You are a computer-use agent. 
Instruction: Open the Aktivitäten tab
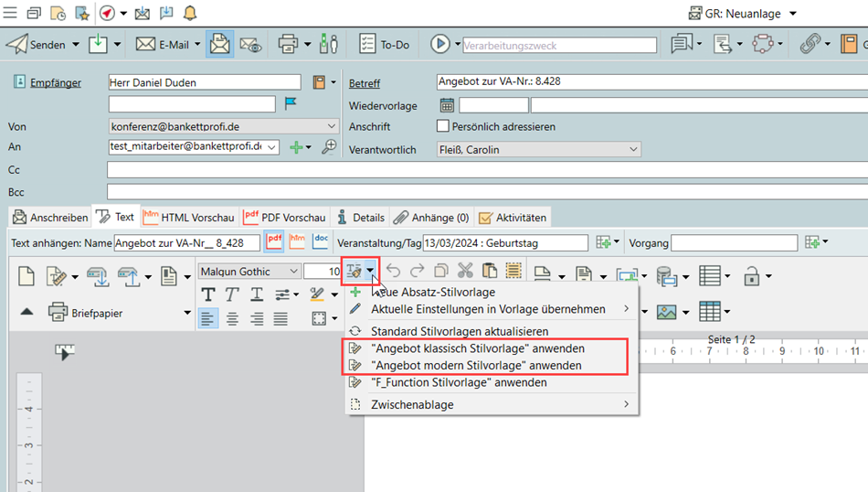(x=513, y=217)
